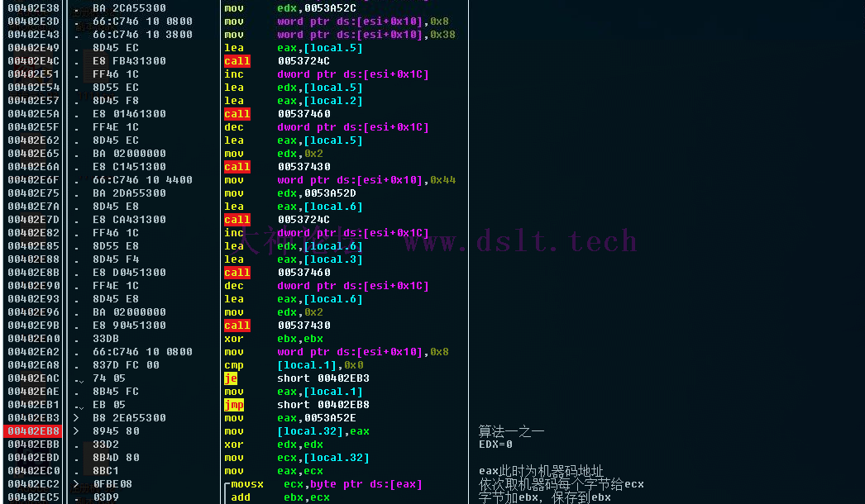The width and height of the screenshot is (865, 504).
Task: Click address 00402E38 in the first row
Action: 33,8
